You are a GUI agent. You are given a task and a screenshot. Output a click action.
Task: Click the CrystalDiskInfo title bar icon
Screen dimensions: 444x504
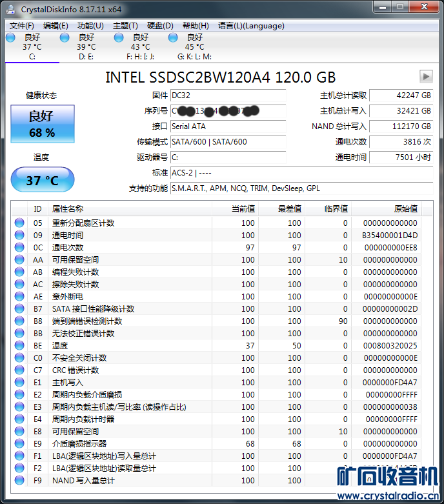click(10, 9)
